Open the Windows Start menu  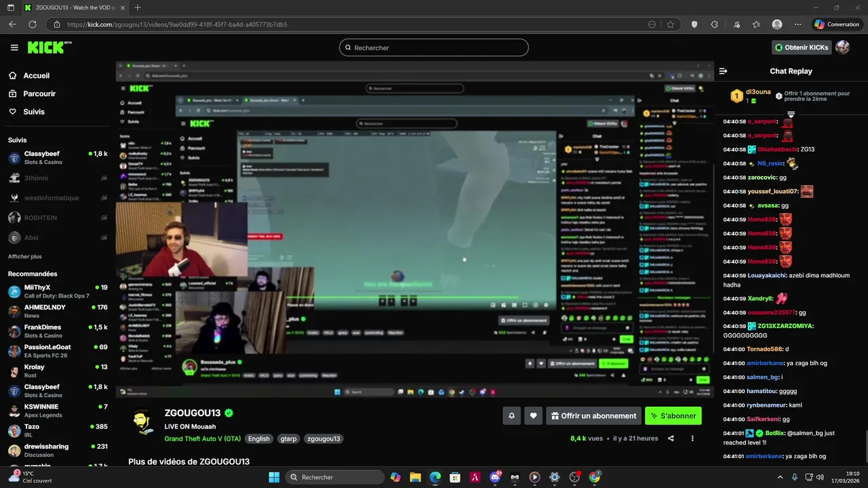pos(274,477)
